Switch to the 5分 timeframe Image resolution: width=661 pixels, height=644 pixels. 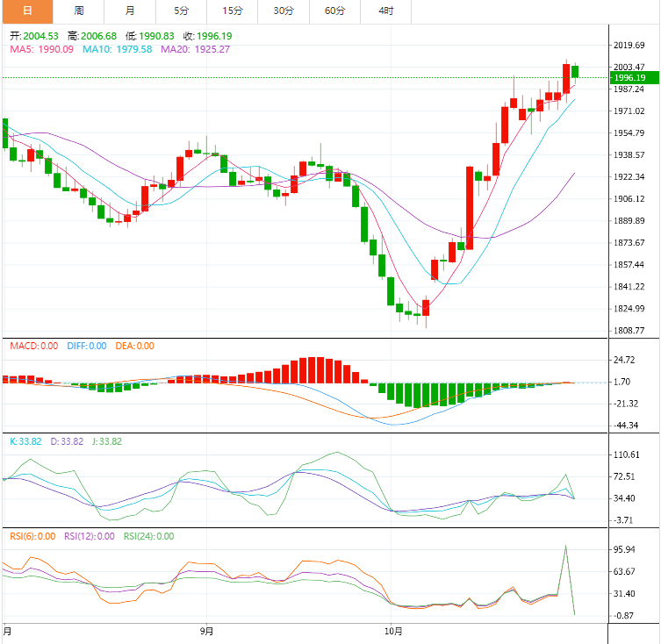click(181, 11)
